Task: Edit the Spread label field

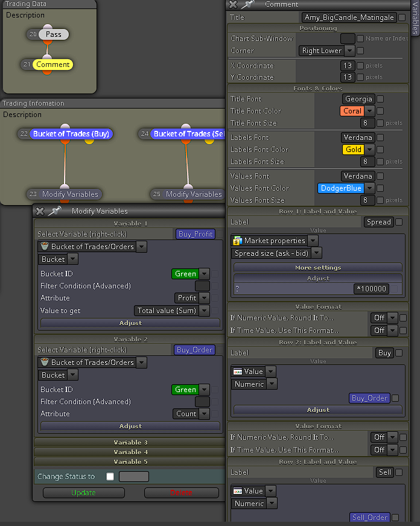Action: [x=379, y=222]
